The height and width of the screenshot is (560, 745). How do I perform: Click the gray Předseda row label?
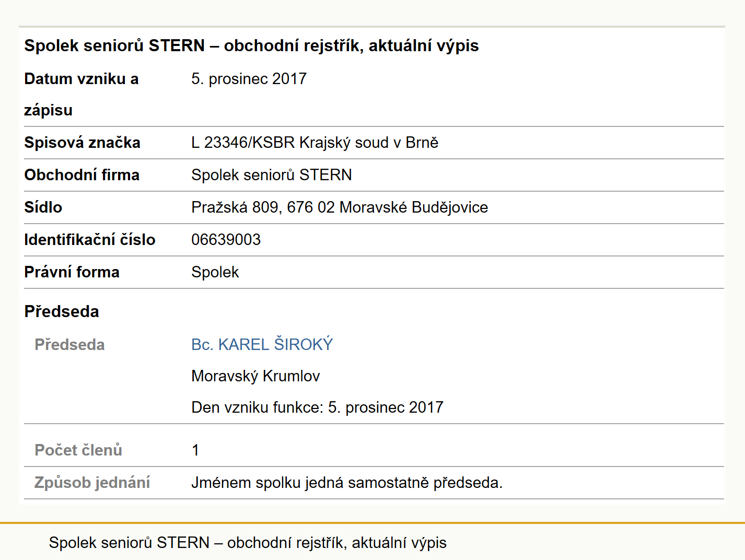(69, 345)
